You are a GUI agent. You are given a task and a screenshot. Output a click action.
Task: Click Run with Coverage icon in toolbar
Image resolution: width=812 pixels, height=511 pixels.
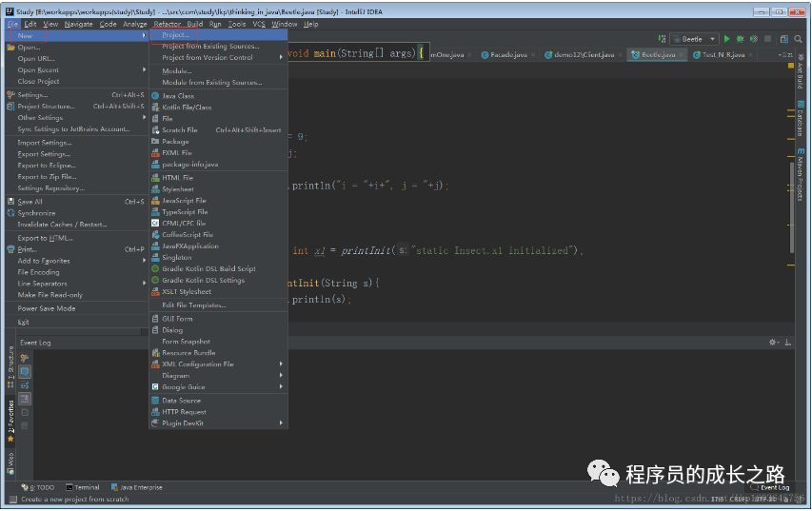tap(754, 39)
